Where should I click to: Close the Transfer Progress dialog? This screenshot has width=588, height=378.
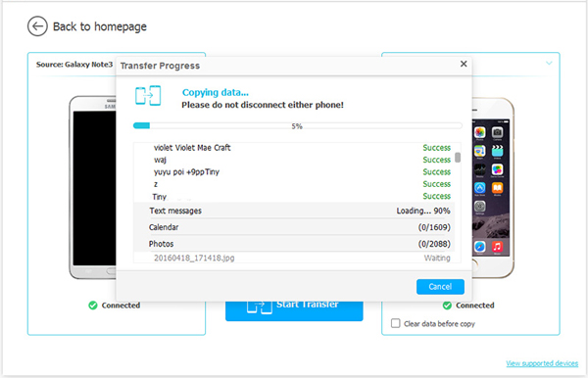[464, 64]
